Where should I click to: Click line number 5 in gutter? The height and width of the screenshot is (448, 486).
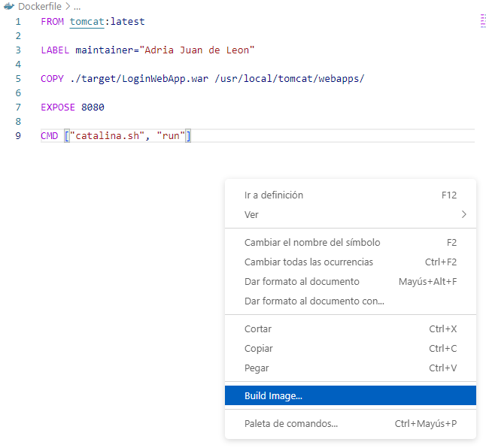[x=18, y=79]
